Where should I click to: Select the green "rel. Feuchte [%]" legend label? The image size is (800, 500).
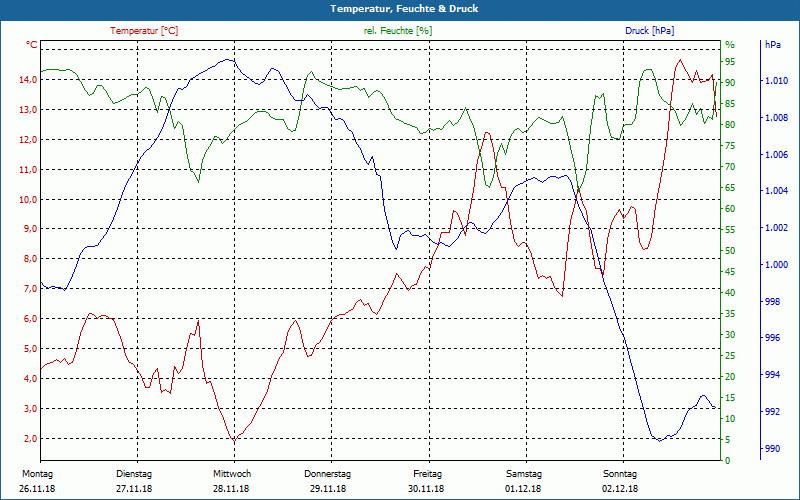pyautogui.click(x=398, y=31)
